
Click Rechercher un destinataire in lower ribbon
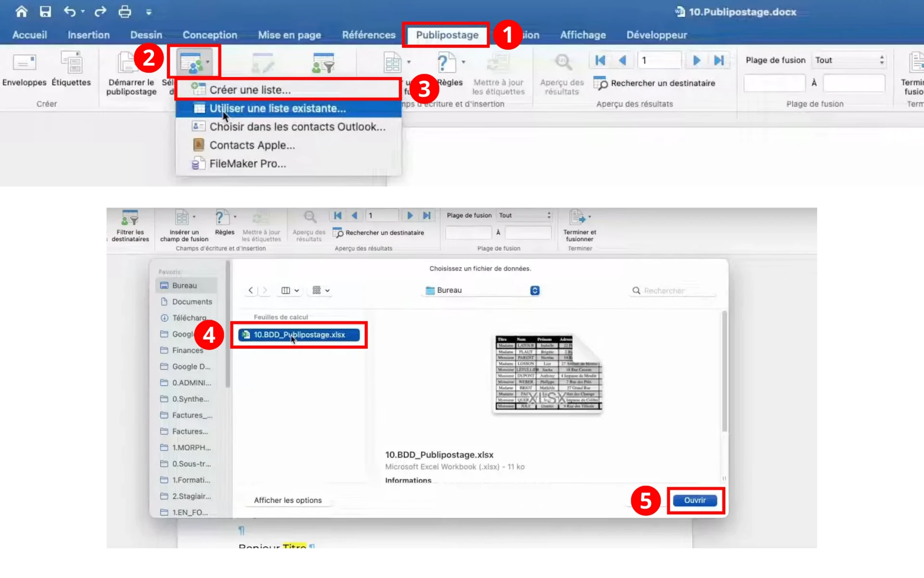379,233
